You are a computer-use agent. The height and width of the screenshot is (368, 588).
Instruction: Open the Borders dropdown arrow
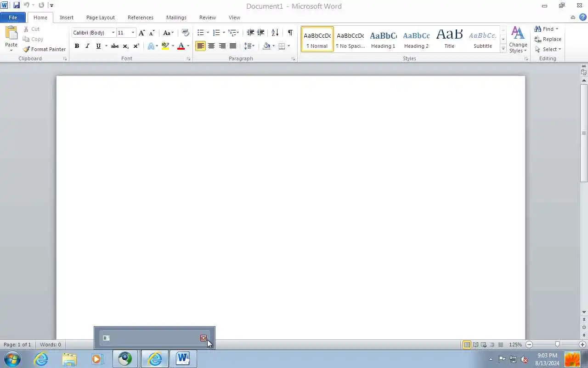pyautogui.click(x=288, y=46)
